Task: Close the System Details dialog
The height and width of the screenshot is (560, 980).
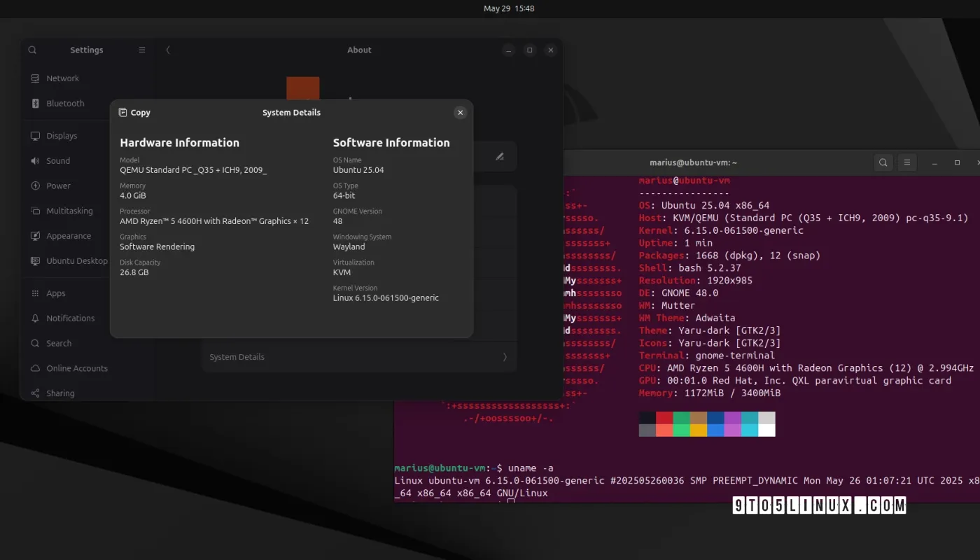Action: pos(460,113)
